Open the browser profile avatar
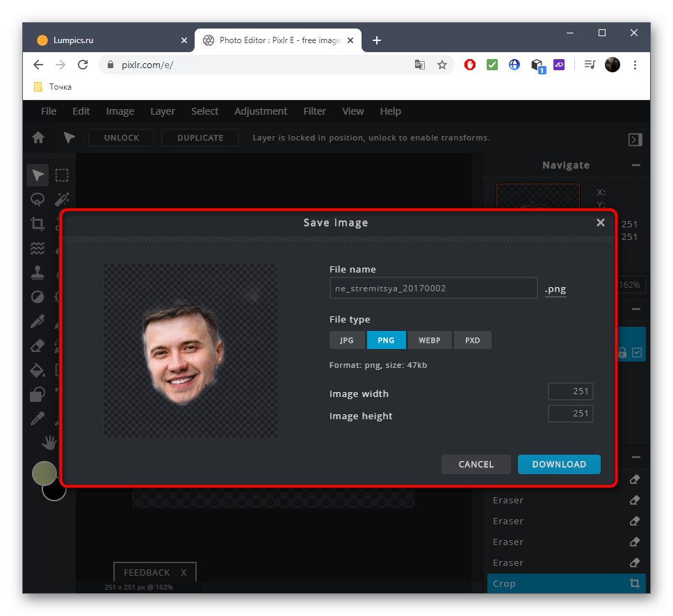 (x=613, y=65)
